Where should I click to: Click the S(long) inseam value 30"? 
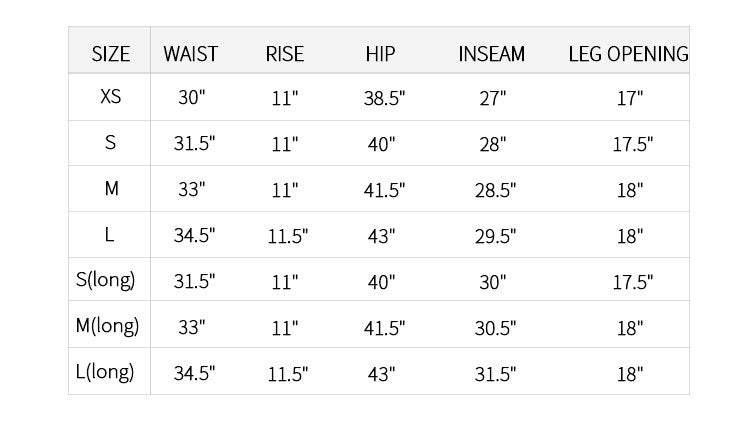[493, 282]
